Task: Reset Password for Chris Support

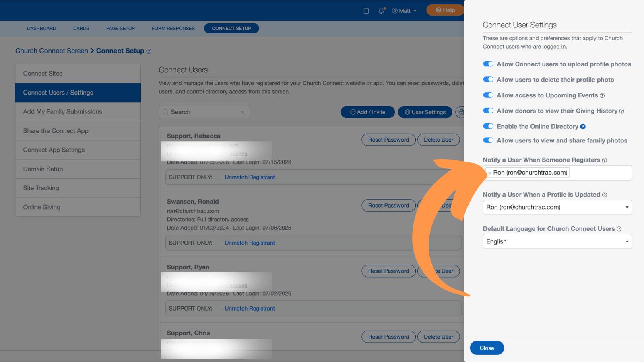Action: coord(388,337)
